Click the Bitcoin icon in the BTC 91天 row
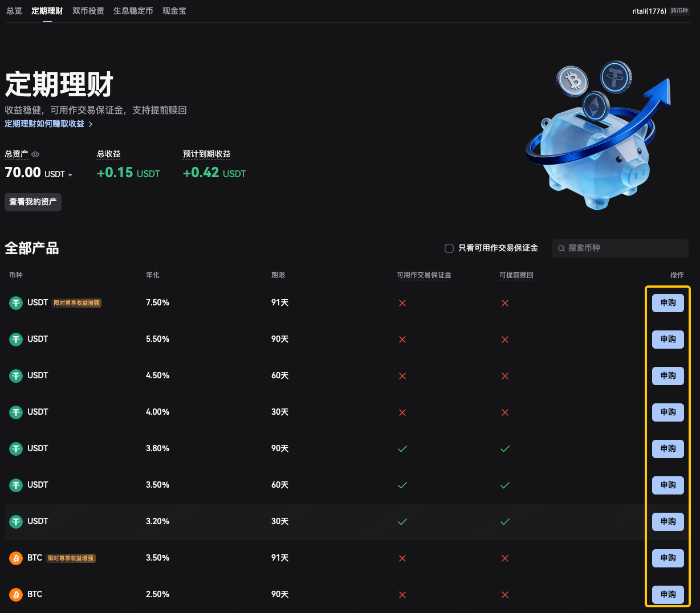The image size is (700, 613). 16,558
